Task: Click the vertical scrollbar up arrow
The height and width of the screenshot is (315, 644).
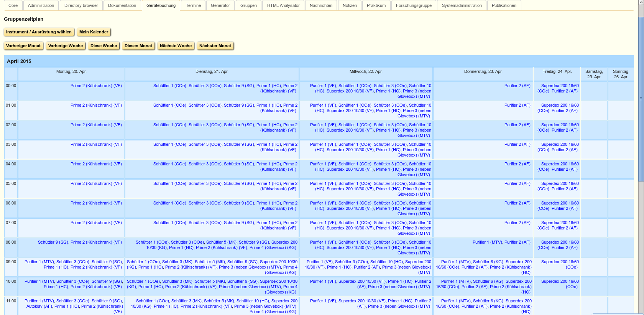Action: pyautogui.click(x=641, y=3)
